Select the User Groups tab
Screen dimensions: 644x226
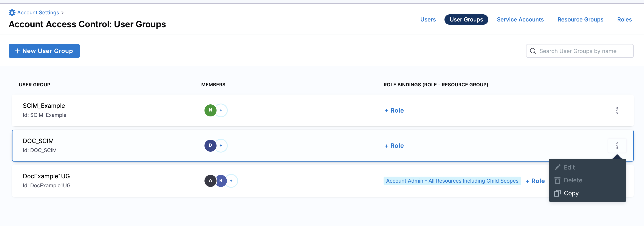coord(466,20)
